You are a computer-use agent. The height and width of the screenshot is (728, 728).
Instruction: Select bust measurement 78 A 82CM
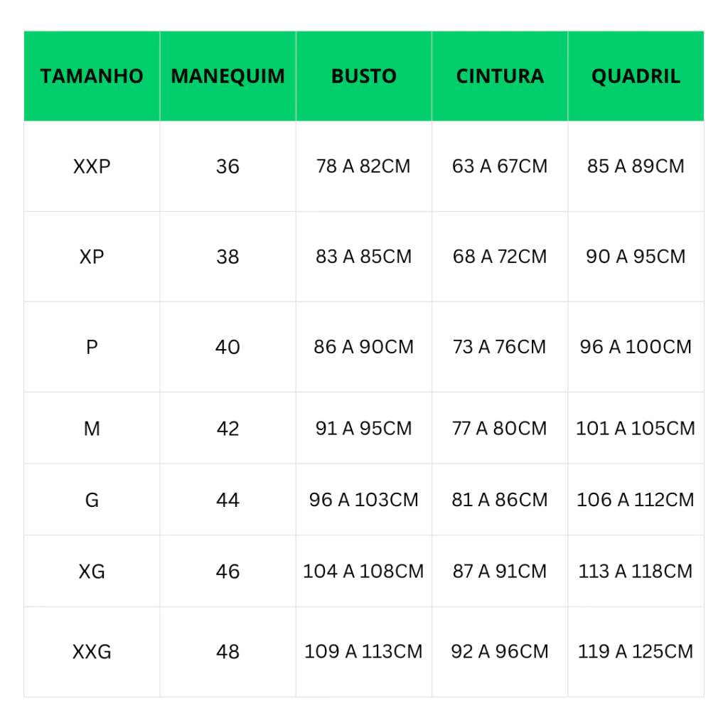pyautogui.click(x=364, y=166)
